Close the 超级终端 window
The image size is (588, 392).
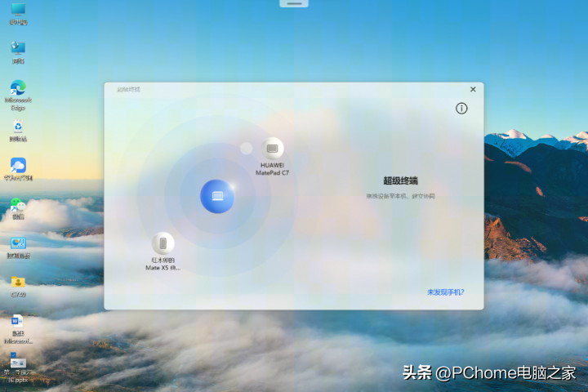coord(473,89)
